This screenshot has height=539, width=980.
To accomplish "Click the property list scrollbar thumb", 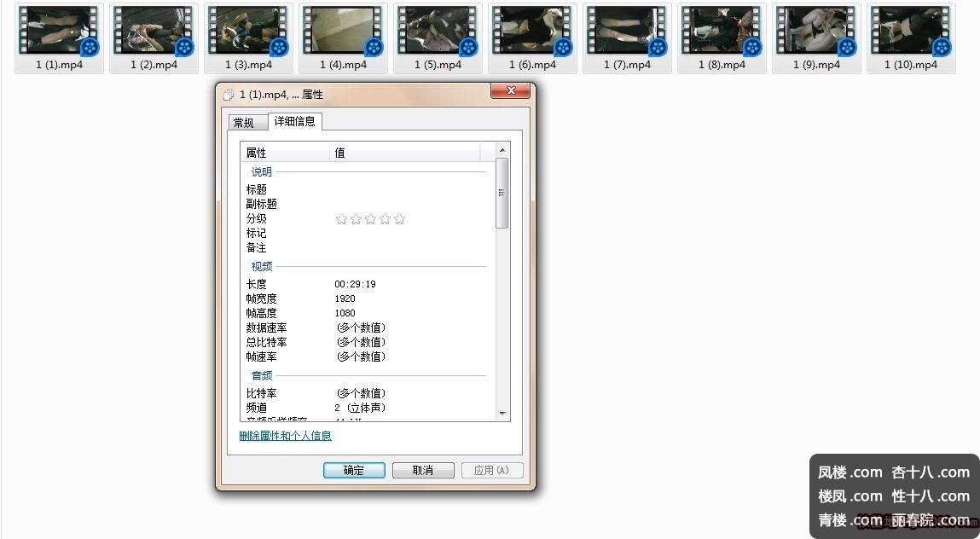I will 502,193.
